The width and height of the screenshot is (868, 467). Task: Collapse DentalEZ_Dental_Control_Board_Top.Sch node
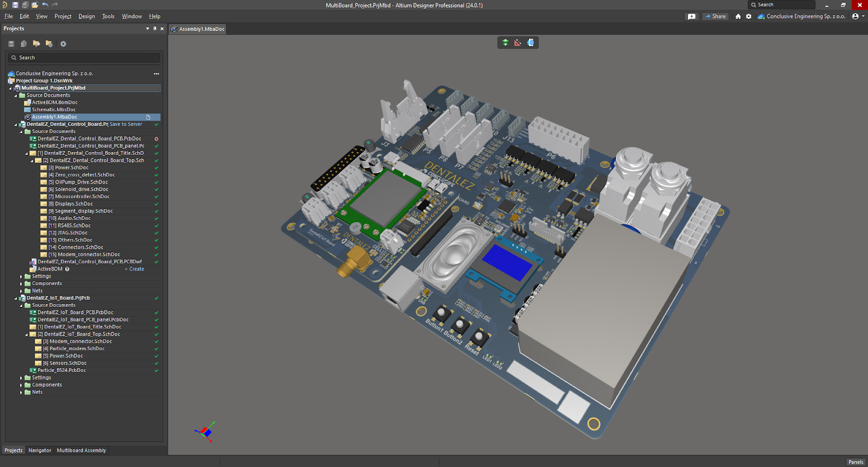click(32, 161)
